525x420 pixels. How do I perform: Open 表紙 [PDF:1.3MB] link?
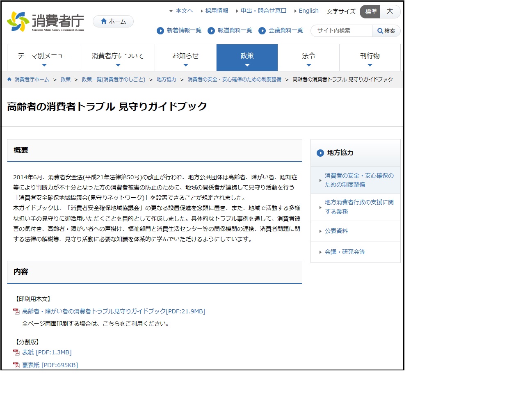[x=47, y=352]
